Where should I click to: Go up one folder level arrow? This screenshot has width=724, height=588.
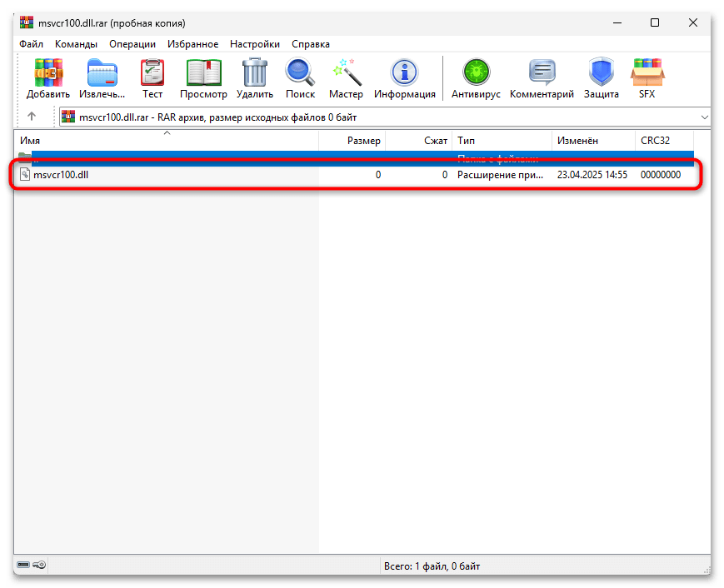pos(32,117)
